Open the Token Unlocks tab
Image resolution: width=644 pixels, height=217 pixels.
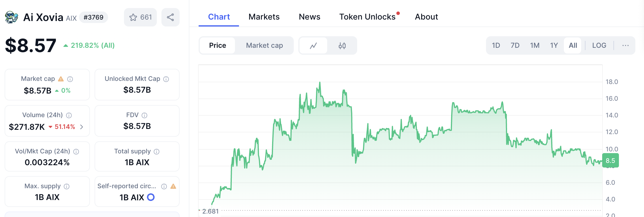click(367, 17)
